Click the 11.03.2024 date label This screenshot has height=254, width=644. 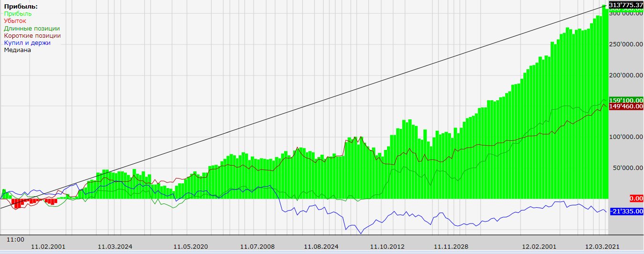tap(115, 247)
